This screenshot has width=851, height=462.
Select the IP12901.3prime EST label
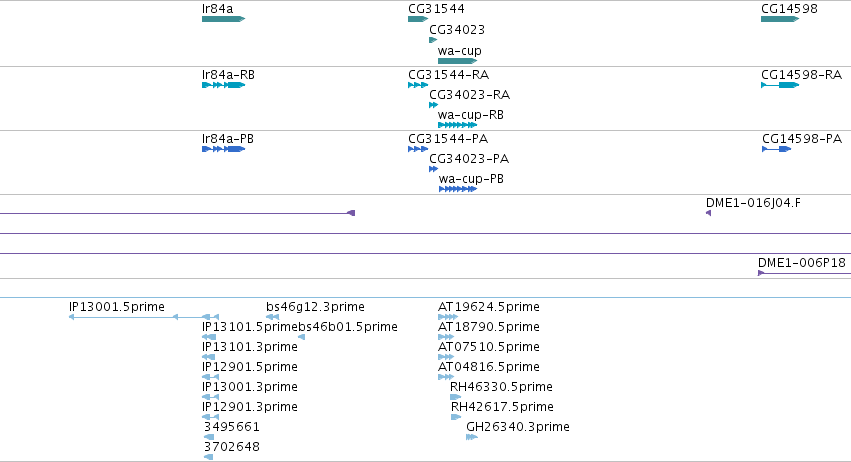250,407
